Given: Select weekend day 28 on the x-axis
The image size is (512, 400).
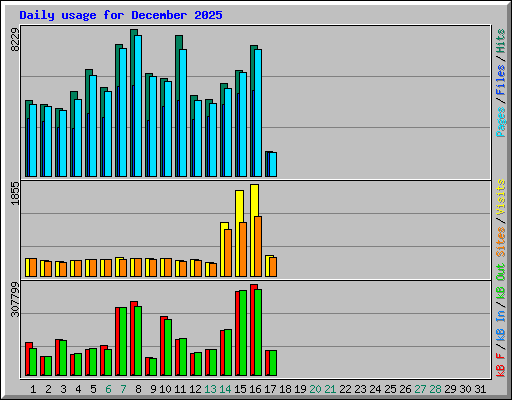Looking at the screenshot, I should (435, 389).
